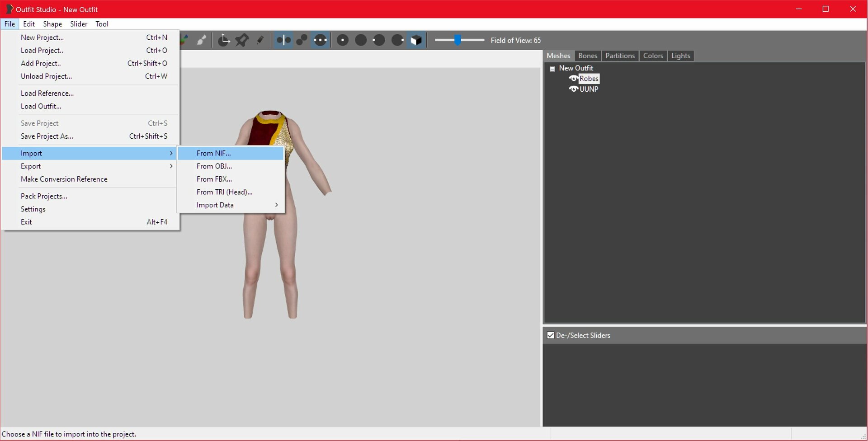Enable vertex selection pencil tool
Image resolution: width=868 pixels, height=441 pixels.
point(260,40)
